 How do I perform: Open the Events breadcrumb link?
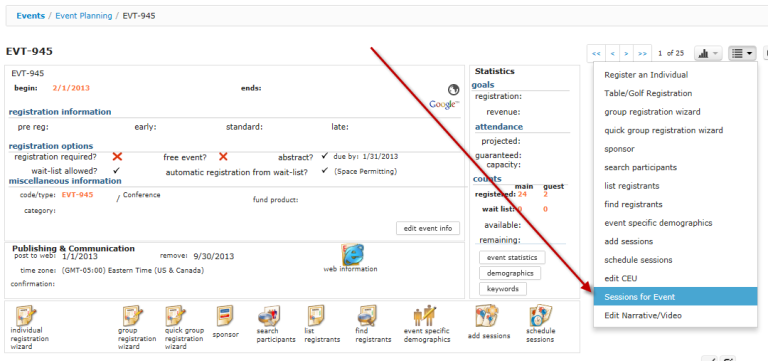click(31, 16)
